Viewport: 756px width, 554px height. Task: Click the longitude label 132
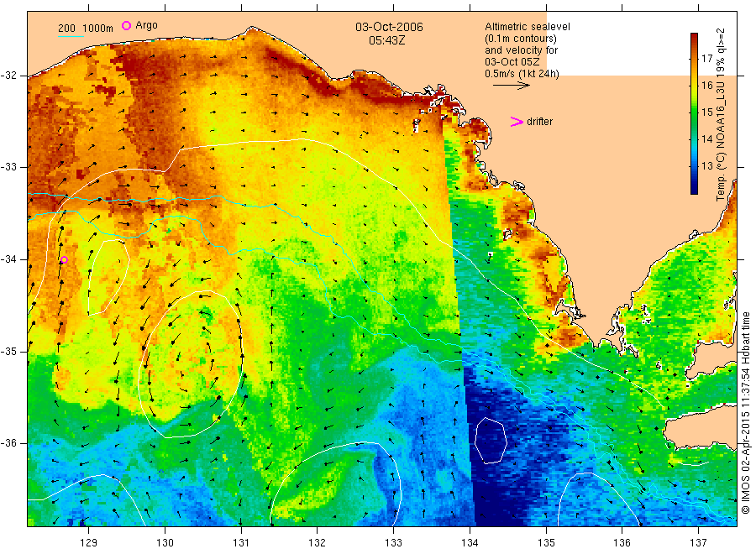click(318, 543)
